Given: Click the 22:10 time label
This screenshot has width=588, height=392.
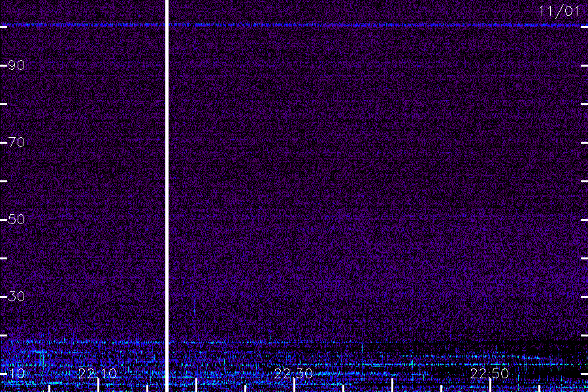Looking at the screenshot, I should click(97, 373).
